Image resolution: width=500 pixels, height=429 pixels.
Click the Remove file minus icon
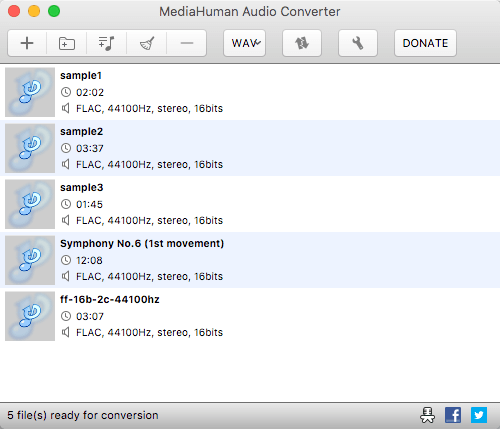(x=187, y=43)
